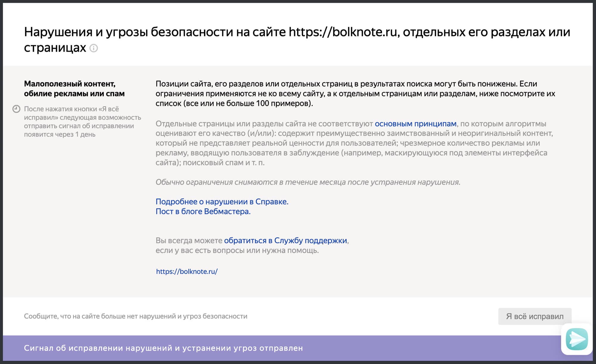Image resolution: width=596 pixels, height=364 pixels.
Task: Click the paragraph starting 'Позиции сайта, его разделов'
Action: tap(355, 94)
